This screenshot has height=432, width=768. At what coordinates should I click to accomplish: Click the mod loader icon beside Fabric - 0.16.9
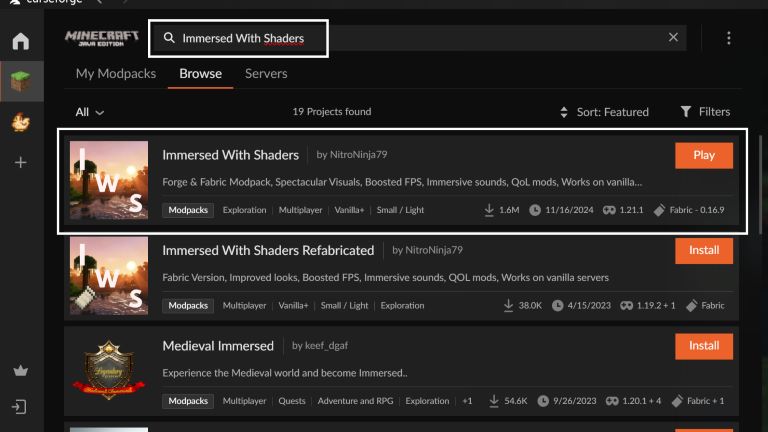click(659, 210)
